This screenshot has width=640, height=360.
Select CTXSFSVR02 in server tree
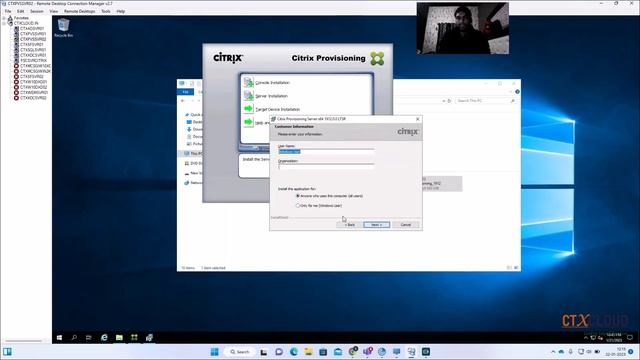pyautogui.click(x=32, y=77)
